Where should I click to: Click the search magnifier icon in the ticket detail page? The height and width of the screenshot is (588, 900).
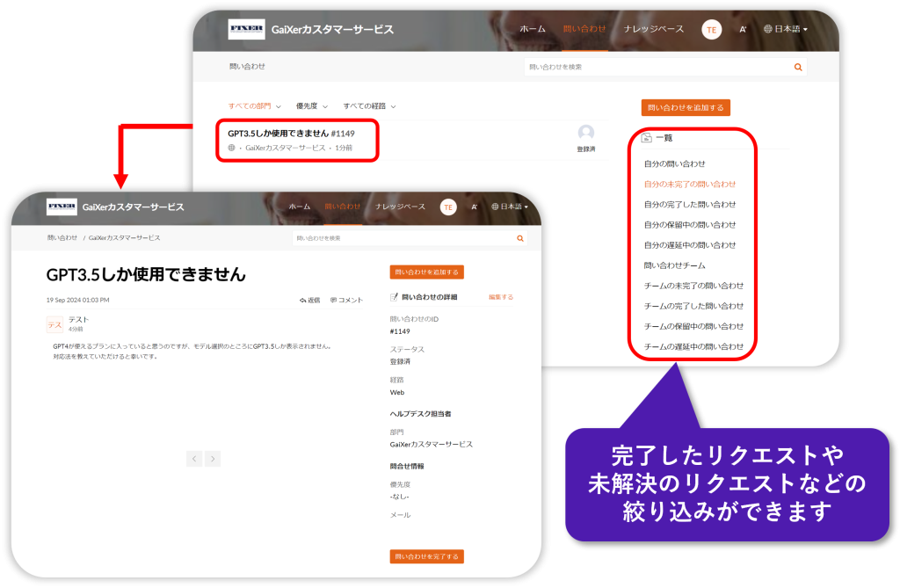(519, 238)
